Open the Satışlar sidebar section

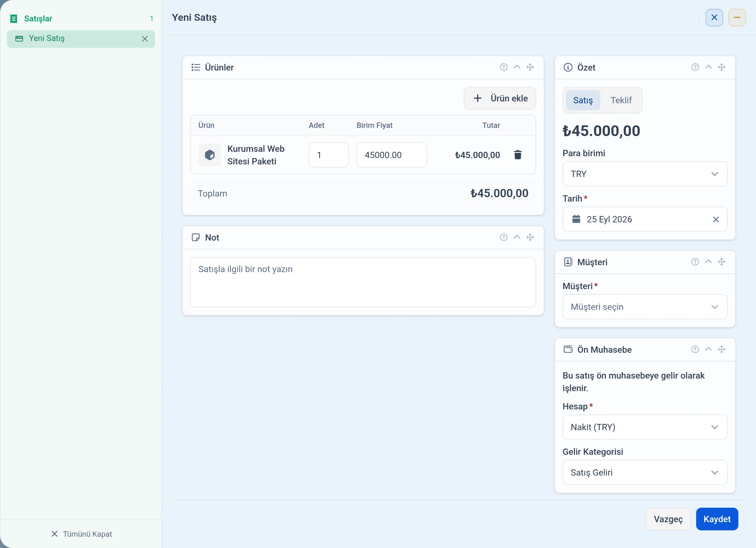(x=38, y=19)
